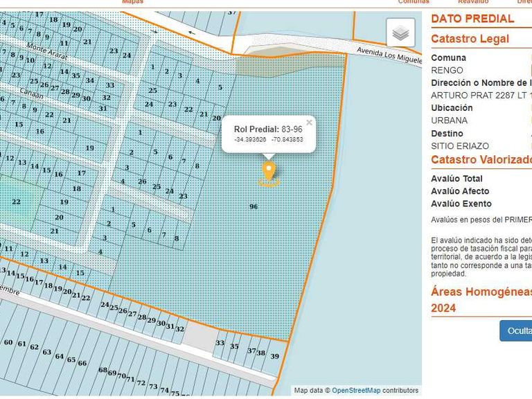The image size is (532, 399).
Task: Click the Avenida Los Miguele street label
Action: [x=389, y=55]
